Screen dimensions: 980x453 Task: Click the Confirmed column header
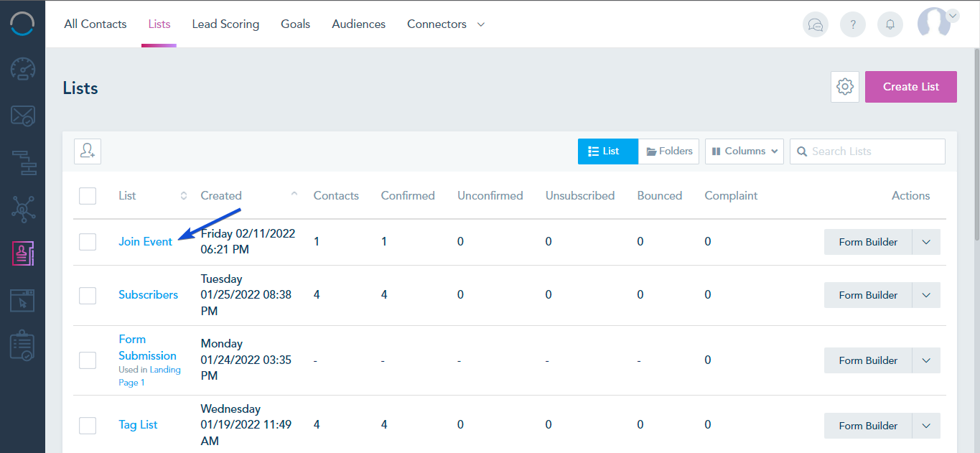(408, 195)
